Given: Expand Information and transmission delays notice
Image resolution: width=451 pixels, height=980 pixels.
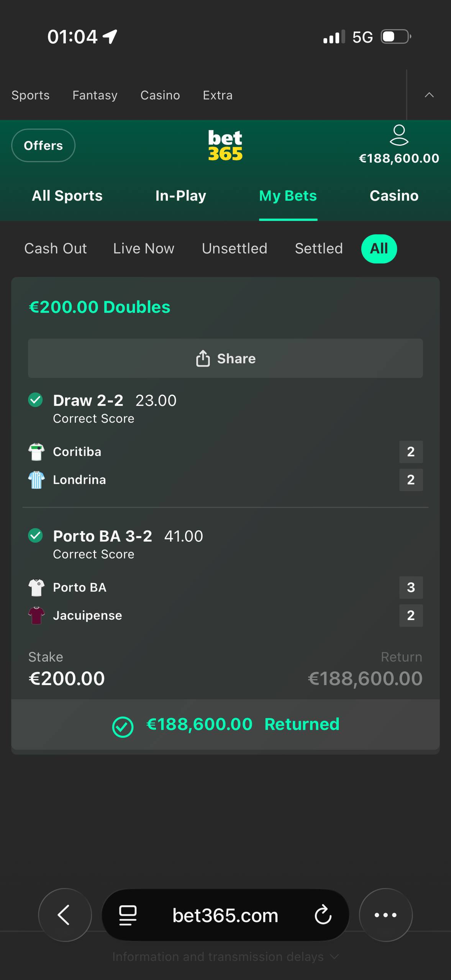Looking at the screenshot, I should tap(225, 957).
